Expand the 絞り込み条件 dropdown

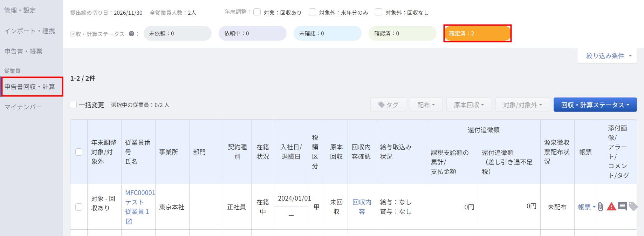(607, 56)
